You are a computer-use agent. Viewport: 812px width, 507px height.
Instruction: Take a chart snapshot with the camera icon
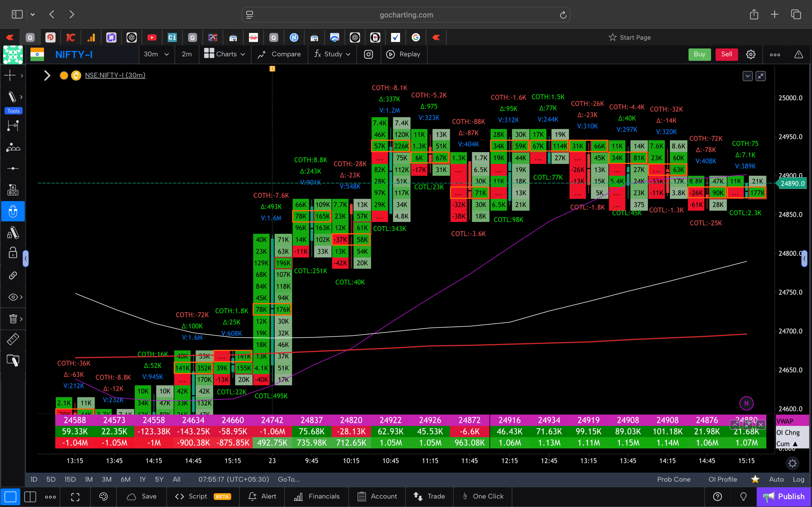(x=368, y=54)
